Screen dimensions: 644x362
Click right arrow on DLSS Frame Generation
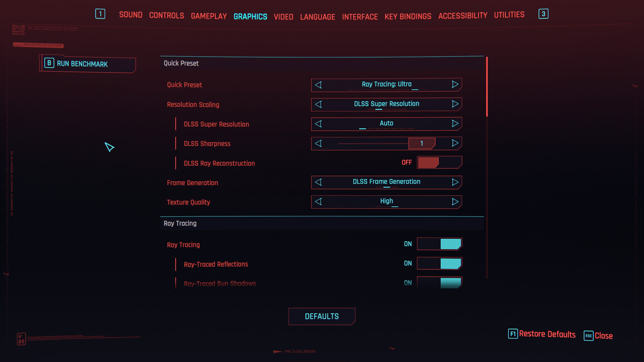coord(455,182)
